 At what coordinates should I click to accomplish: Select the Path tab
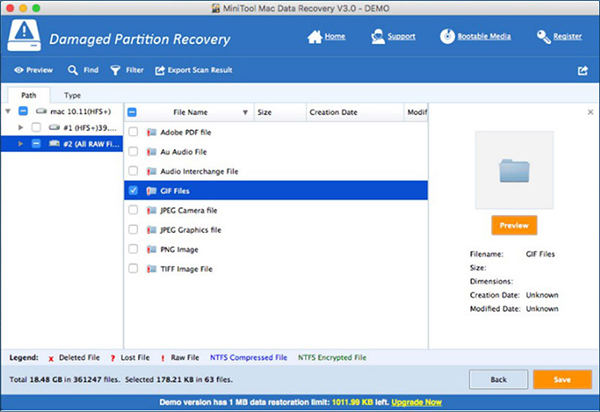coord(29,95)
